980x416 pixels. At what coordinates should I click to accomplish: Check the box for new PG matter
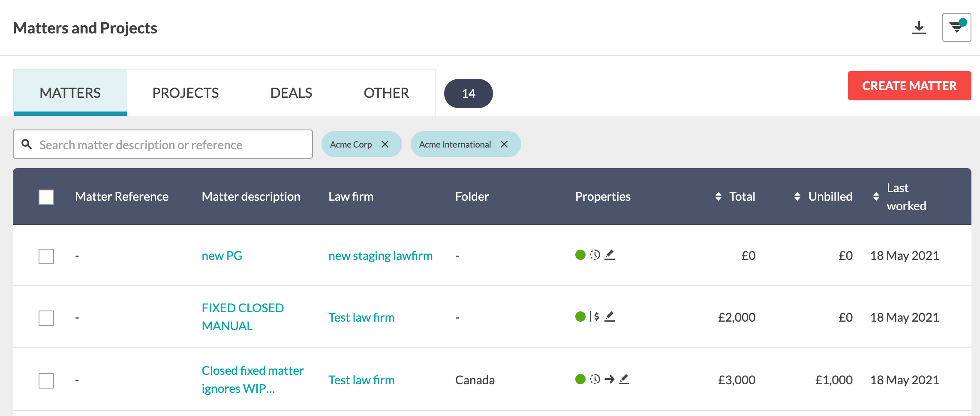point(46,256)
